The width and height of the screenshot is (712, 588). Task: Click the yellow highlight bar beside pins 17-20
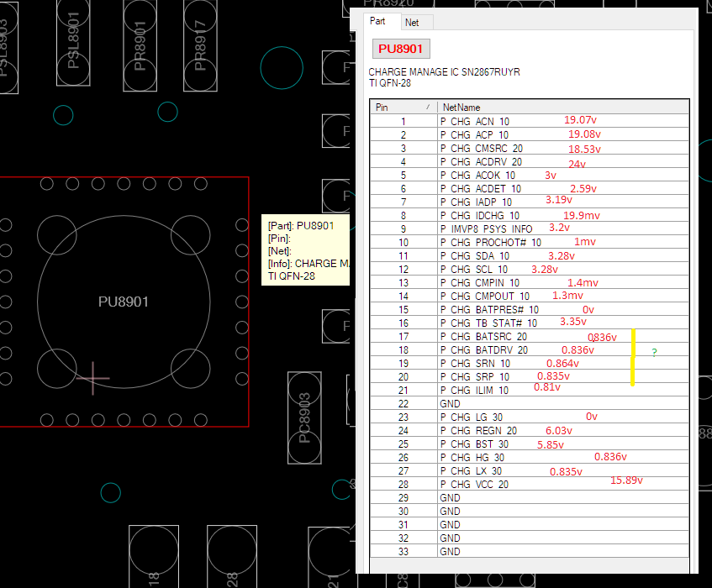pos(632,357)
